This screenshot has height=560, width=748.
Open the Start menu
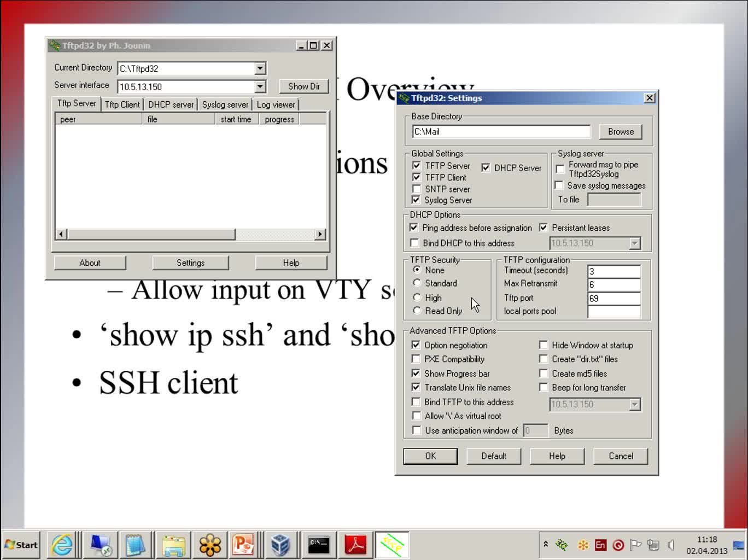pos(21,545)
